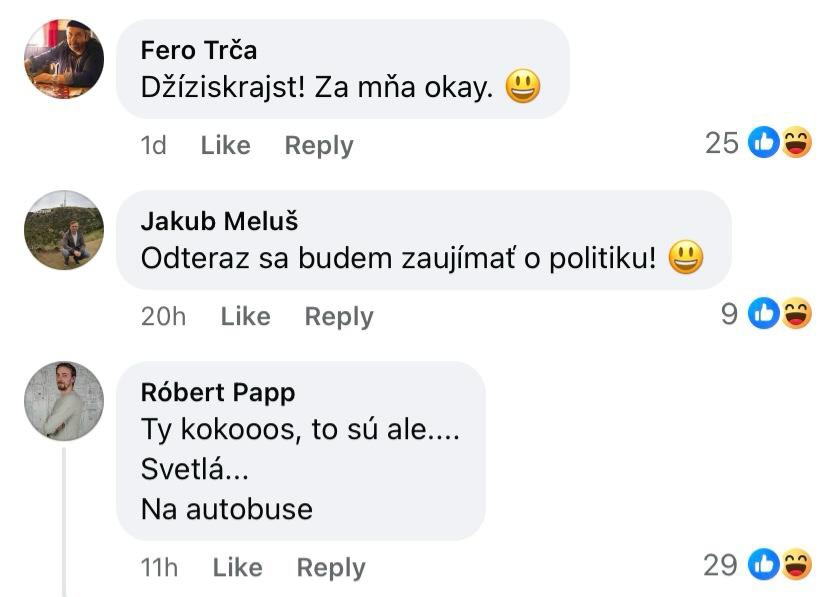The width and height of the screenshot is (828, 597).
Task: Click the 1d timestamp on Fero's comment
Action: (153, 145)
